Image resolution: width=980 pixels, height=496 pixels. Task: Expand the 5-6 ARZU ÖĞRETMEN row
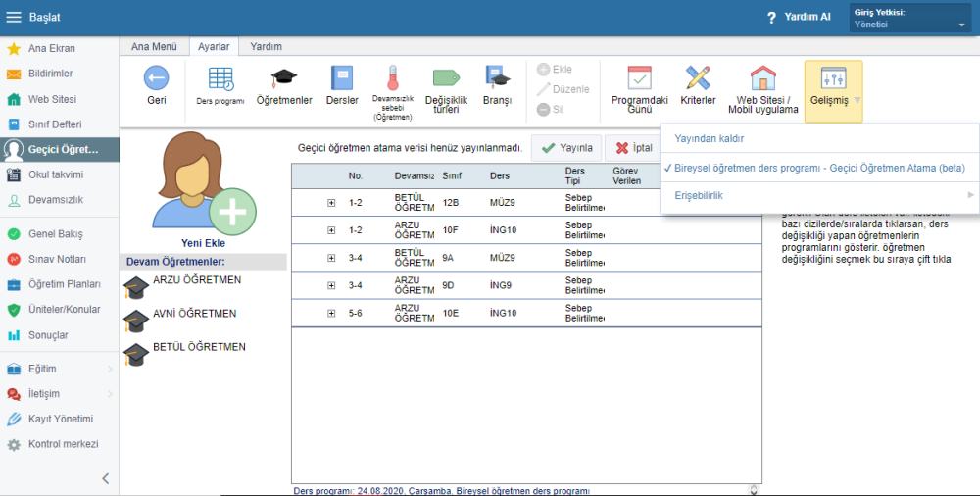coord(331,313)
